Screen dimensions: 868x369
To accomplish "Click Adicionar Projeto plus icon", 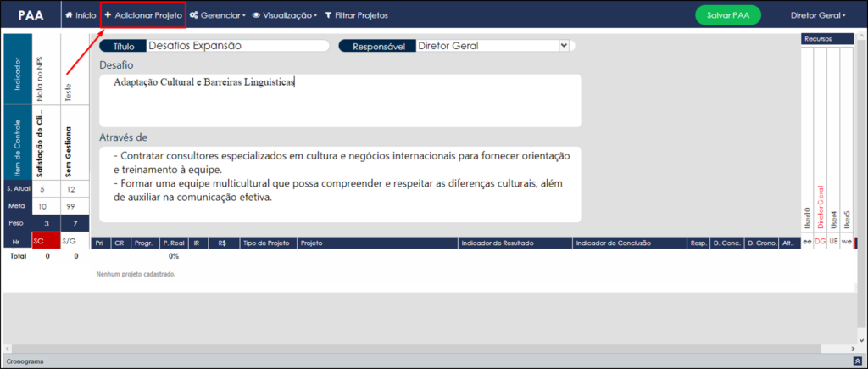I will pyautogui.click(x=108, y=15).
